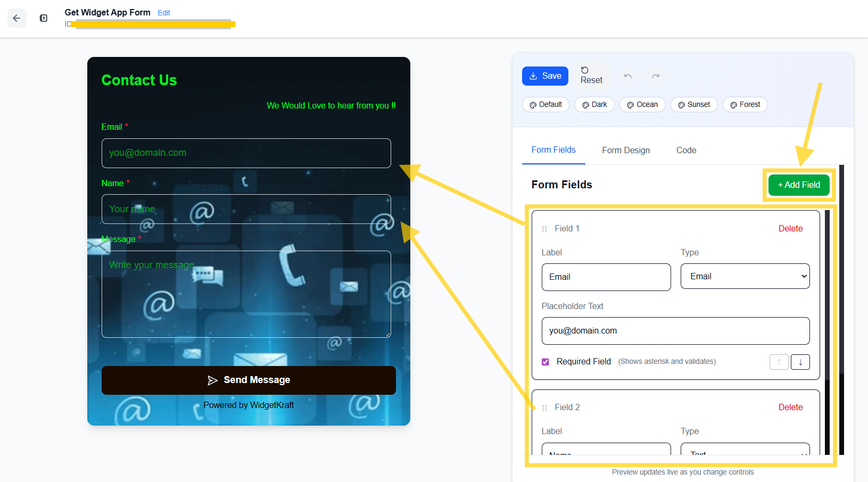This screenshot has width=868, height=482.
Task: Click the circular Reset icon
Action: [x=585, y=70]
